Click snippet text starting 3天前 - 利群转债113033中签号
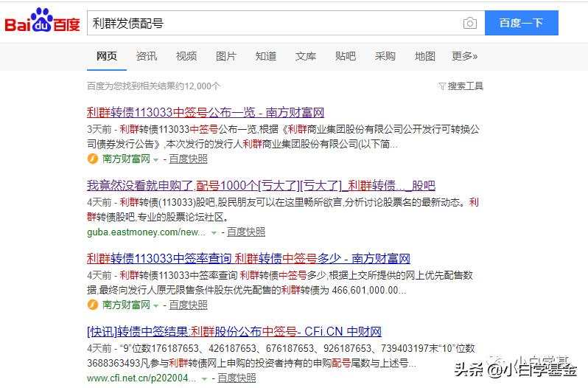Viewport: 588px width, 388px height. 284,130
